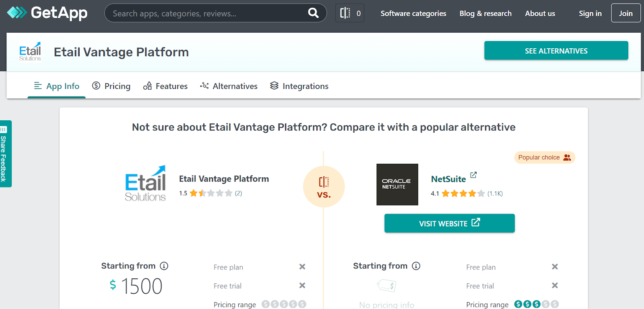Viewport: 644px width, 309px height.
Task: Click the NetSuite external link icon
Action: point(473,175)
